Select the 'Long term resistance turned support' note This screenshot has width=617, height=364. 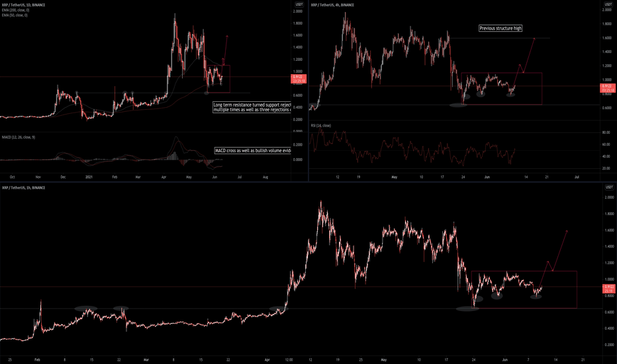pos(252,107)
